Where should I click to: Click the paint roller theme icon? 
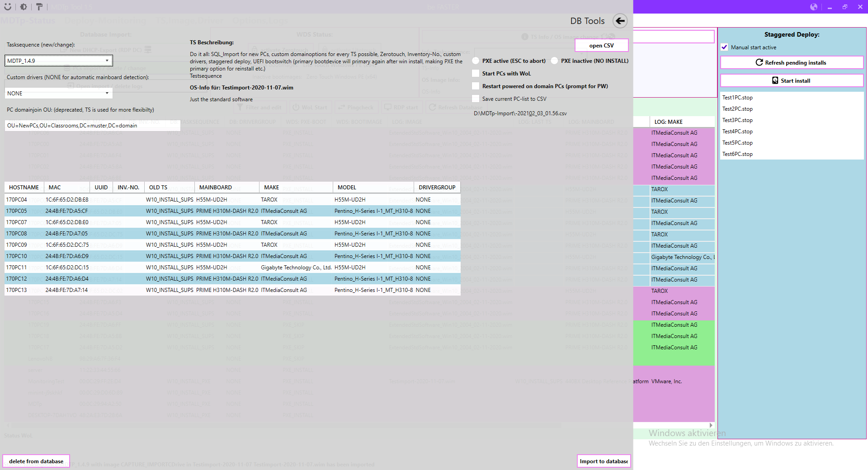(39, 7)
